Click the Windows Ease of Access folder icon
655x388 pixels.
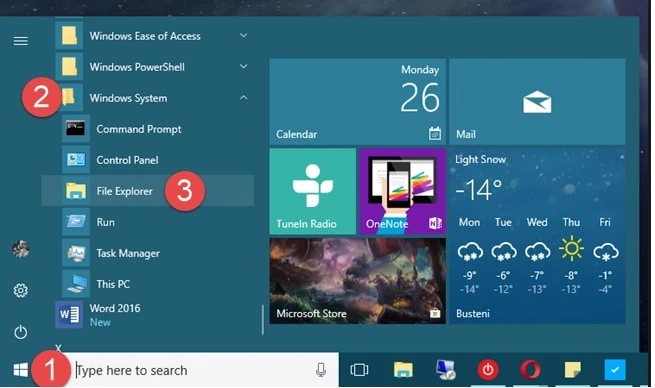point(69,36)
